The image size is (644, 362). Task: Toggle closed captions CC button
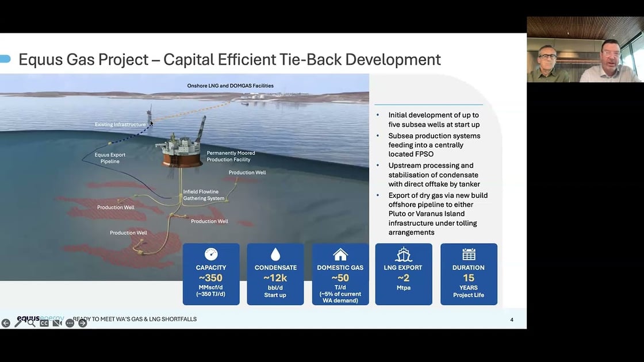click(44, 324)
